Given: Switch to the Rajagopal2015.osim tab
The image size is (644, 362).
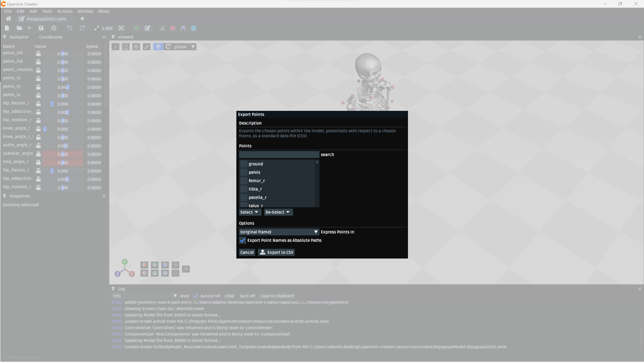Looking at the screenshot, I should (x=46, y=19).
